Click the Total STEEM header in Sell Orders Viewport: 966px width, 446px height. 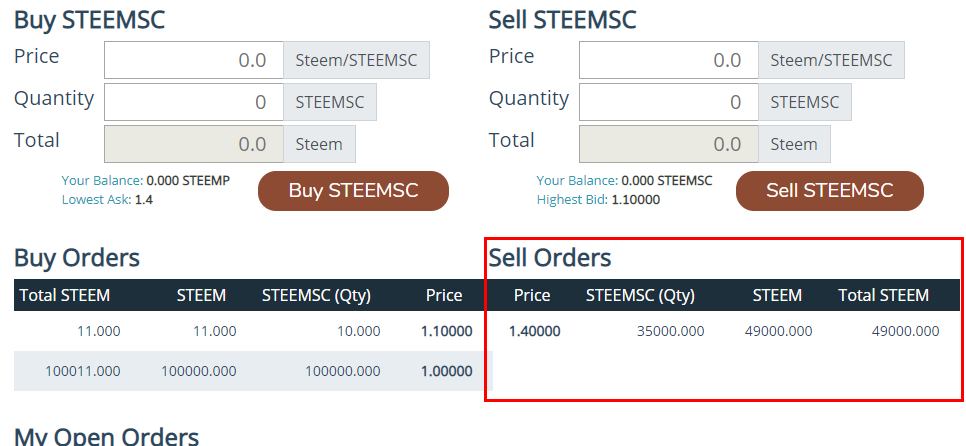(884, 295)
